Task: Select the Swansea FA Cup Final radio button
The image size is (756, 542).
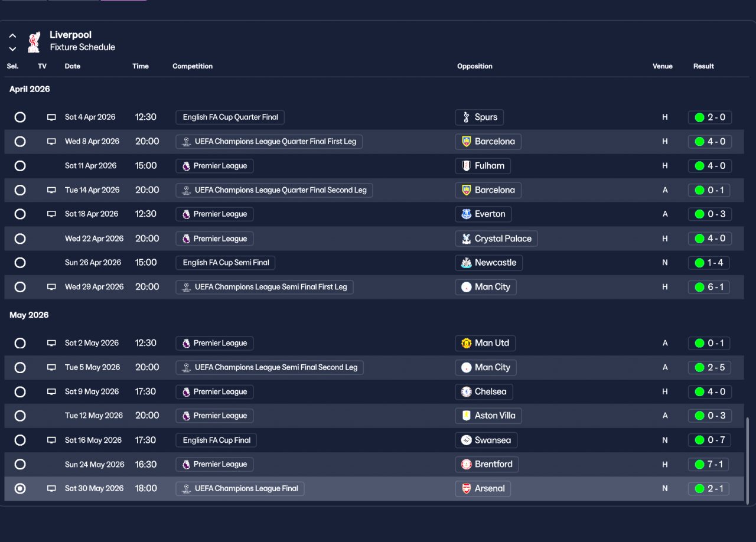Action: [20, 440]
